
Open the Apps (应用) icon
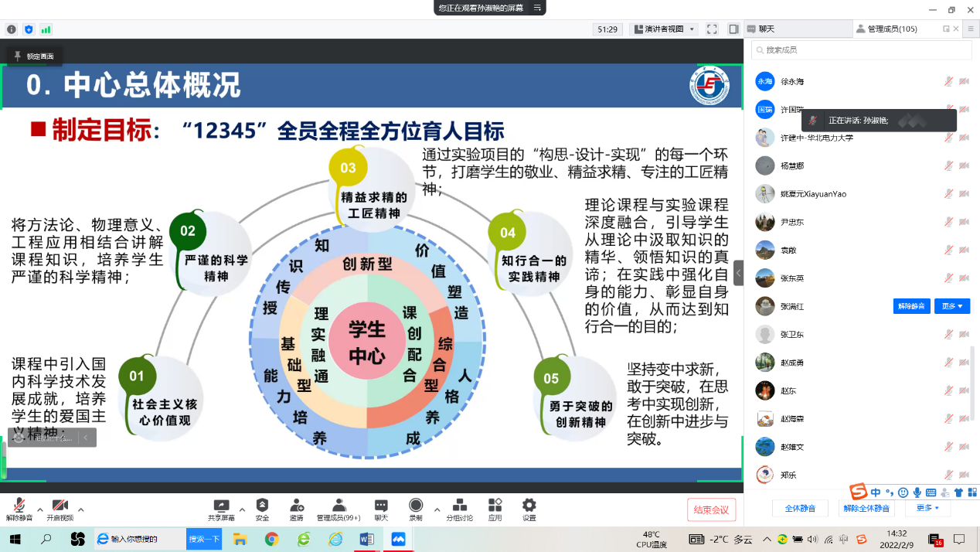[495, 506]
